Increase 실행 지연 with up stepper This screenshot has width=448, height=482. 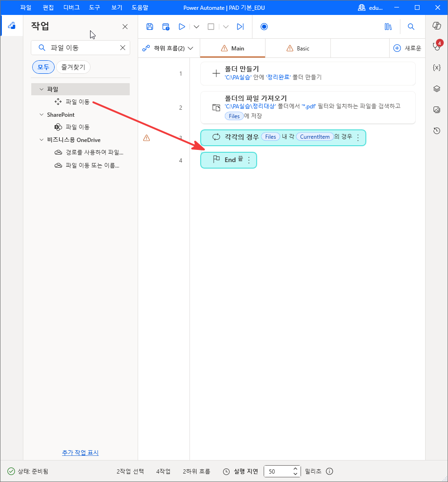pyautogui.click(x=295, y=468)
